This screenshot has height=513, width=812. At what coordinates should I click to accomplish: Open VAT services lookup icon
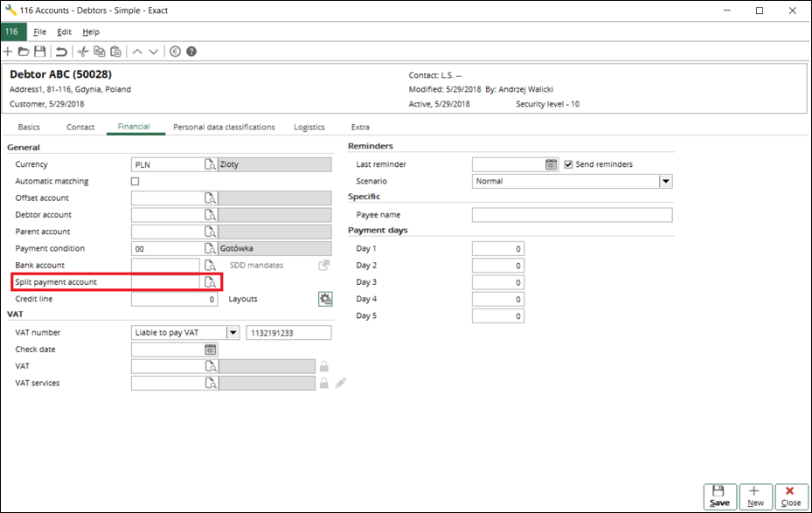(211, 383)
